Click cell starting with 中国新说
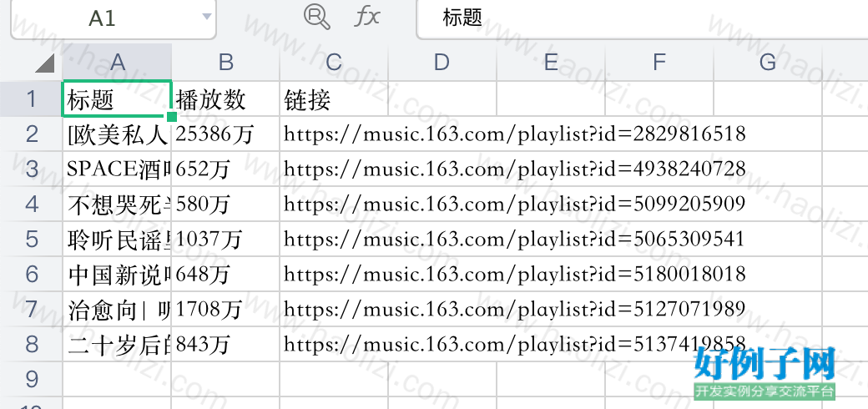 (x=117, y=274)
